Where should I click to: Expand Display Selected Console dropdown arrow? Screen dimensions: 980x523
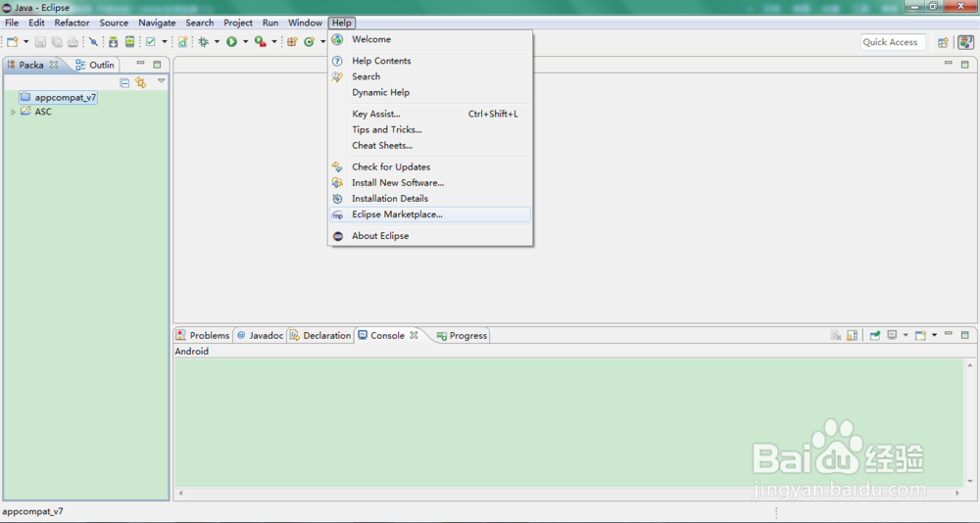pyautogui.click(x=905, y=336)
